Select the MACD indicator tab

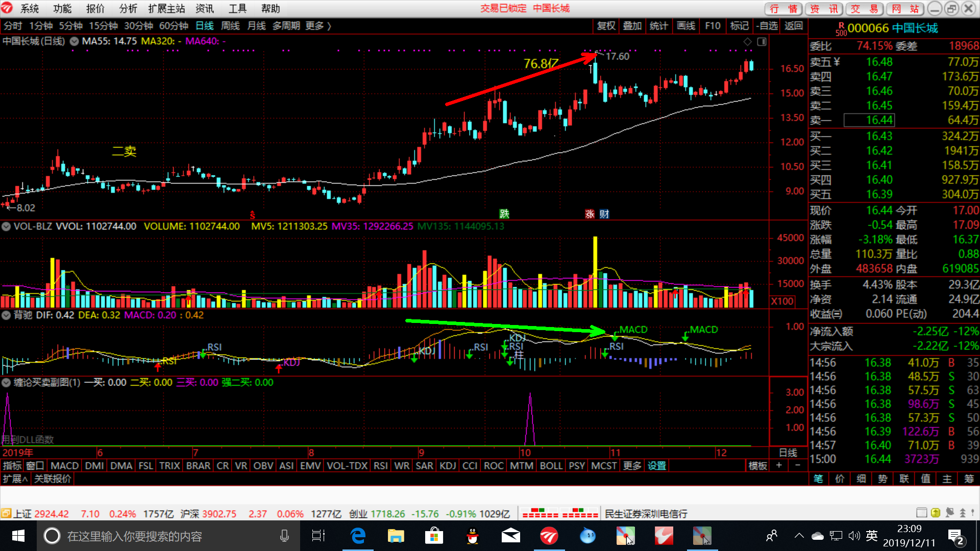[x=65, y=466]
